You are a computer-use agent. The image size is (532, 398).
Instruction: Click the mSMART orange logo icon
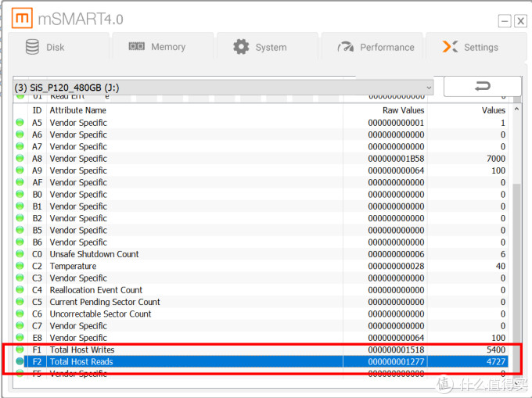[23, 19]
